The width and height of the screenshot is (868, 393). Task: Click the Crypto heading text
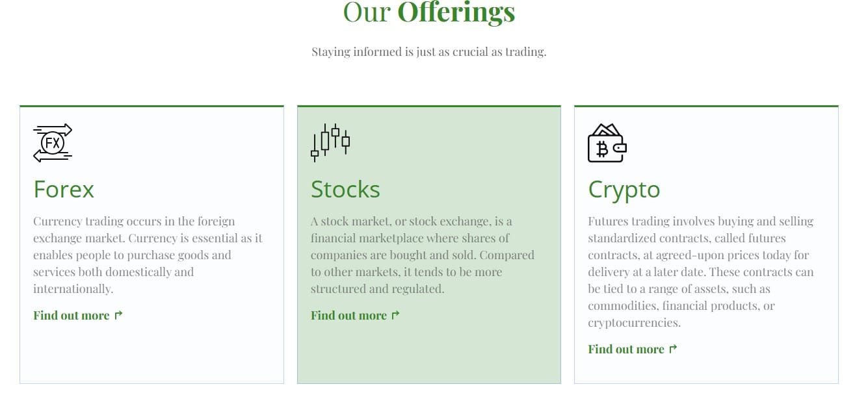pyautogui.click(x=624, y=189)
